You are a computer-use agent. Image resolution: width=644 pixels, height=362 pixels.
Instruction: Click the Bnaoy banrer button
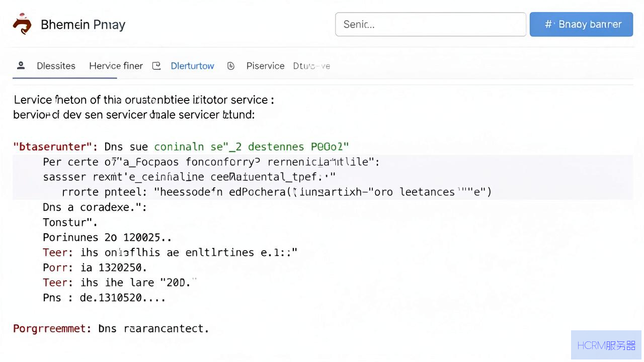581,24
